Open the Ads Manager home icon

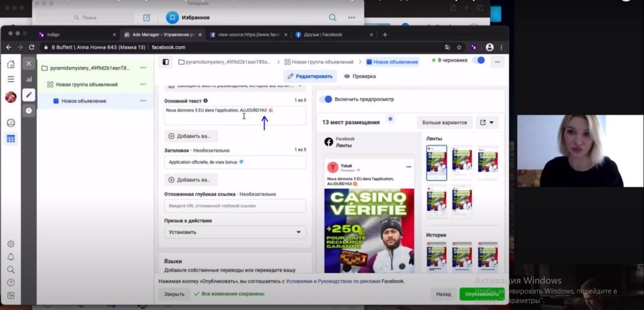[x=11, y=64]
